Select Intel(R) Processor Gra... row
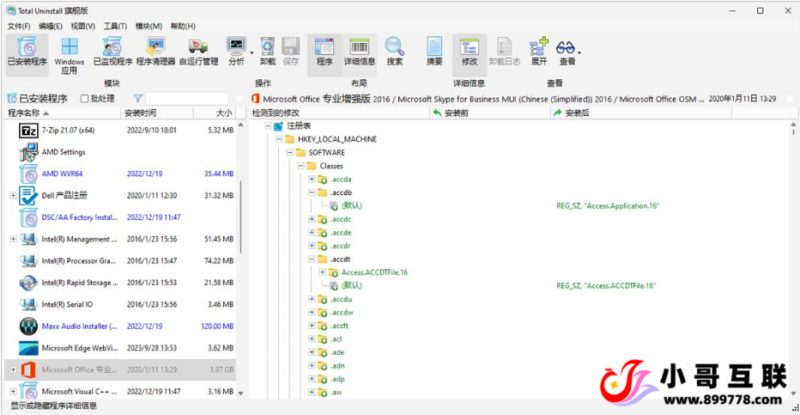The height and width of the screenshot is (415, 800). (x=120, y=261)
